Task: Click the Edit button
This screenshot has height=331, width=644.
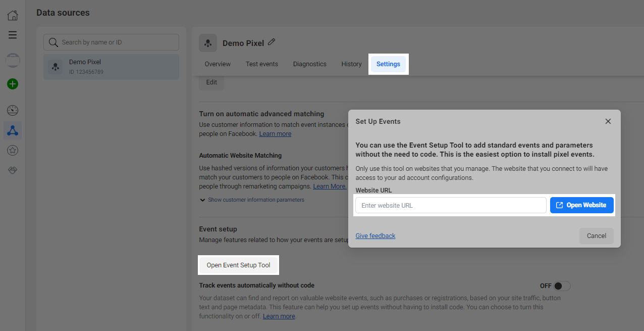Action: tap(211, 82)
